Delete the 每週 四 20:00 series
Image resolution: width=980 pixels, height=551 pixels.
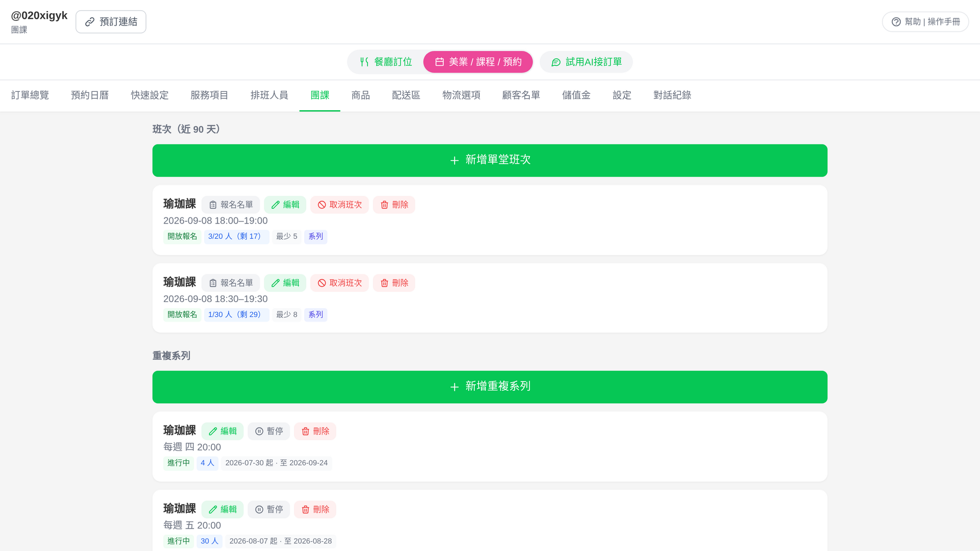[x=315, y=431]
